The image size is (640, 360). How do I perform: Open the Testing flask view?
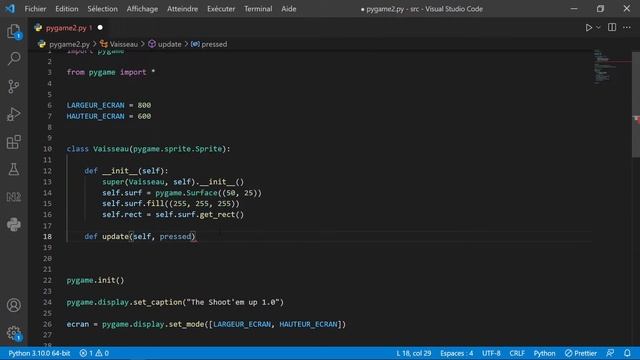13,169
